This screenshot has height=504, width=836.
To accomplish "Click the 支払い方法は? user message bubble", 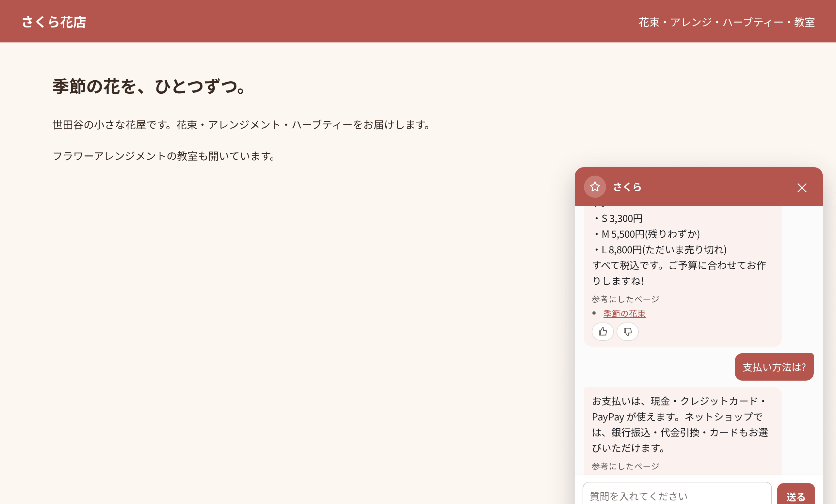I will [x=774, y=367].
